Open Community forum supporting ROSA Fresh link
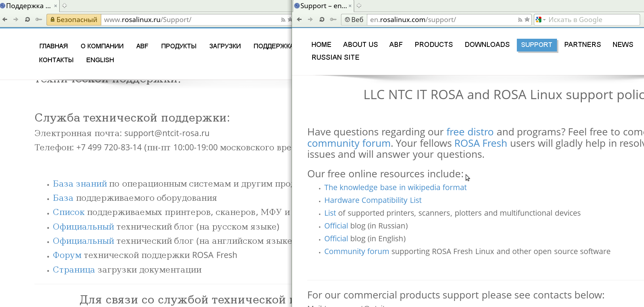Screen dimensions: 644x307 click(x=357, y=251)
